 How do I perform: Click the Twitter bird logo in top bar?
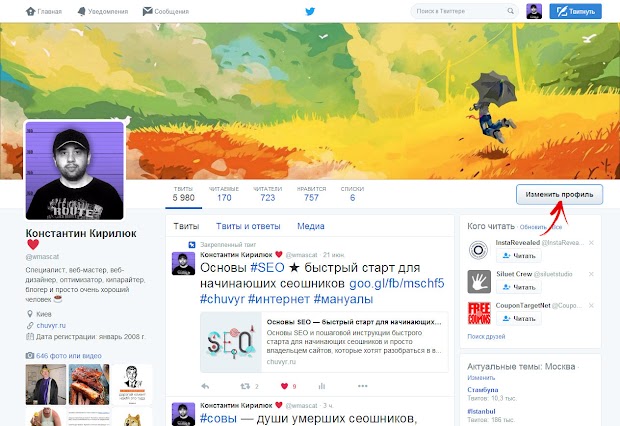[310, 11]
